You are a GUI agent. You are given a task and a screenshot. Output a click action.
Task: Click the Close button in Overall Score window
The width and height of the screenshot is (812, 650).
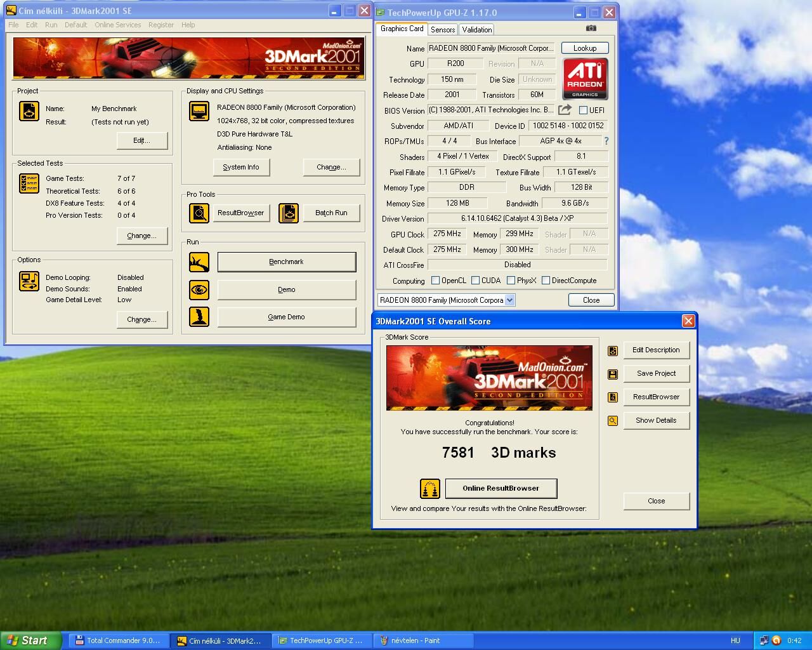[x=657, y=501]
